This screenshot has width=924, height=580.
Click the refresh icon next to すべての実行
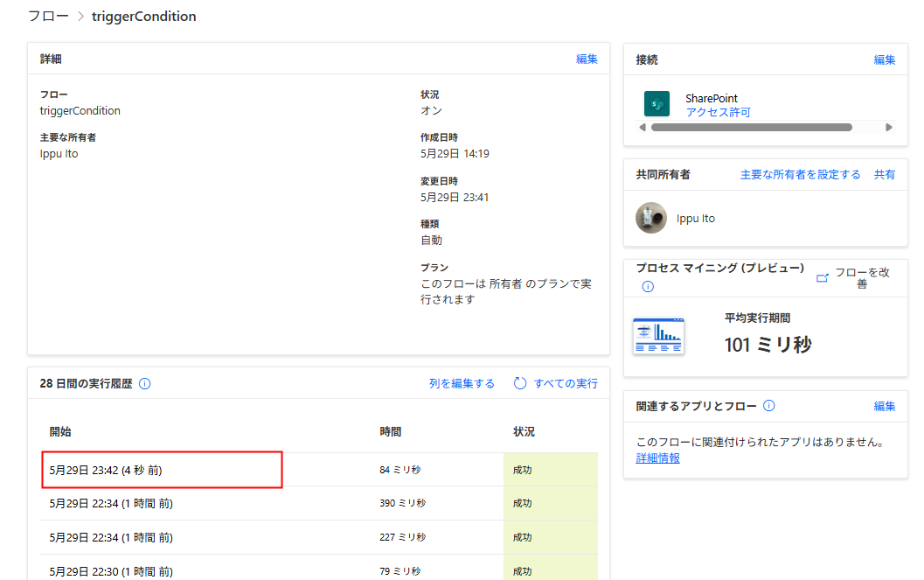click(x=519, y=383)
